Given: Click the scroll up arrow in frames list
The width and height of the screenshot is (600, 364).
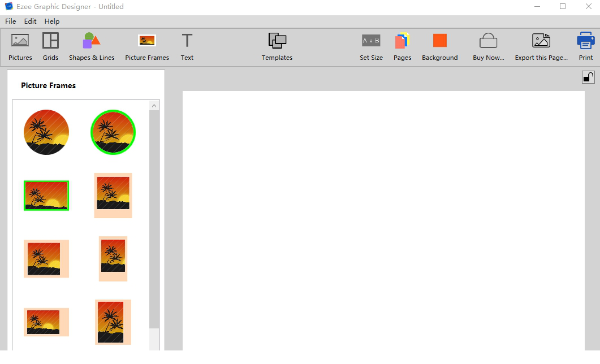Looking at the screenshot, I should (x=154, y=106).
